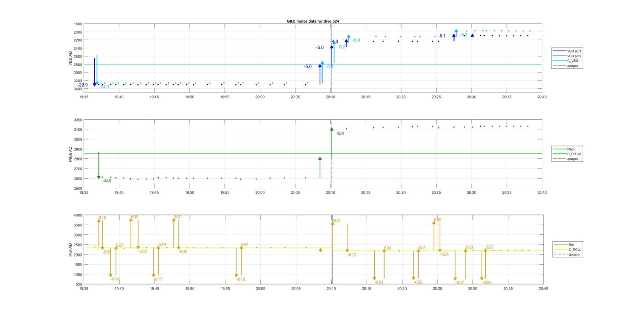
Task: Select the green C_PITCH horizontal line
Action: click(313, 153)
